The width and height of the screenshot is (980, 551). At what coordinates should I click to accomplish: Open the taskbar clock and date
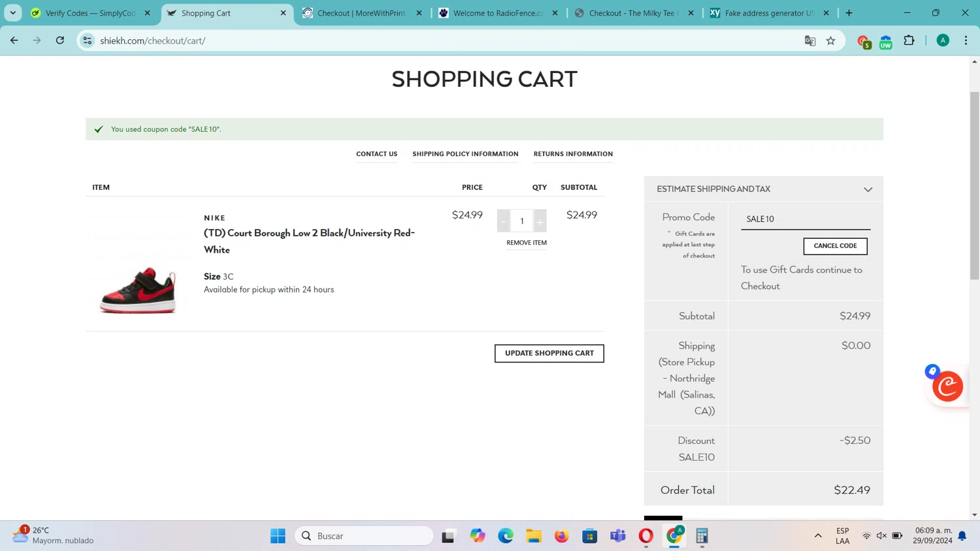click(933, 535)
